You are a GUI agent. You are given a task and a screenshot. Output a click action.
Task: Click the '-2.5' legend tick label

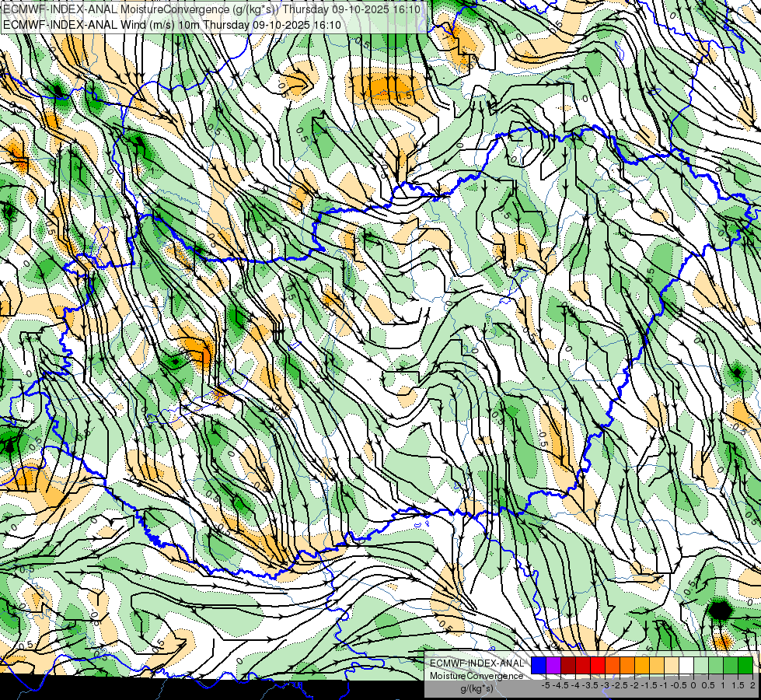620,685
